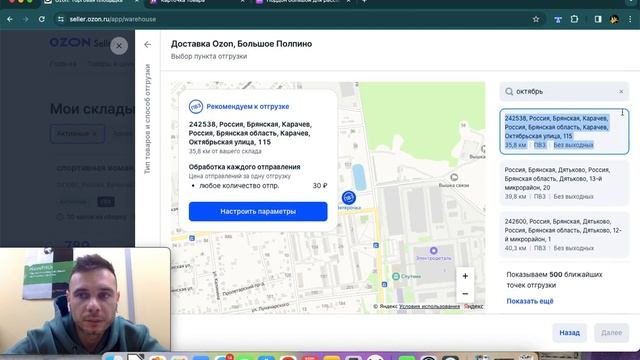Close the second browser tab
Image resolution: width=640 pixels, height=360 pixels.
[242, 2]
